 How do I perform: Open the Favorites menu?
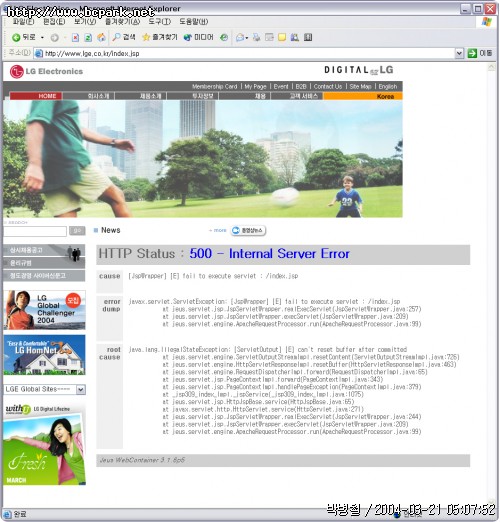click(122, 22)
